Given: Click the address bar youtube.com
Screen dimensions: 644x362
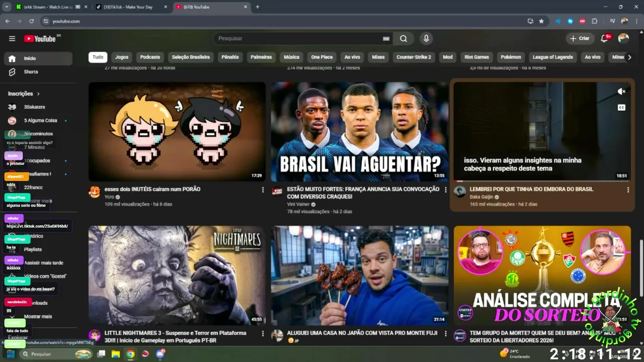Looking at the screenshot, I should coord(66,21).
